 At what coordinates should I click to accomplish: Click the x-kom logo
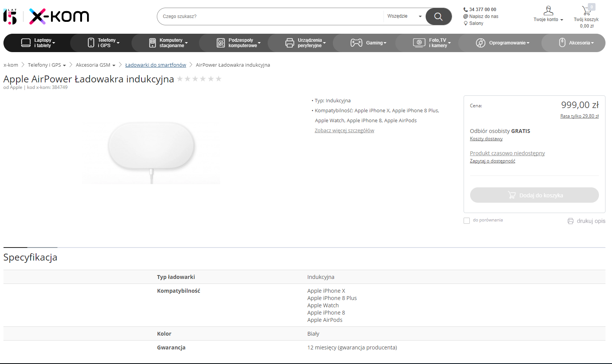click(x=59, y=16)
